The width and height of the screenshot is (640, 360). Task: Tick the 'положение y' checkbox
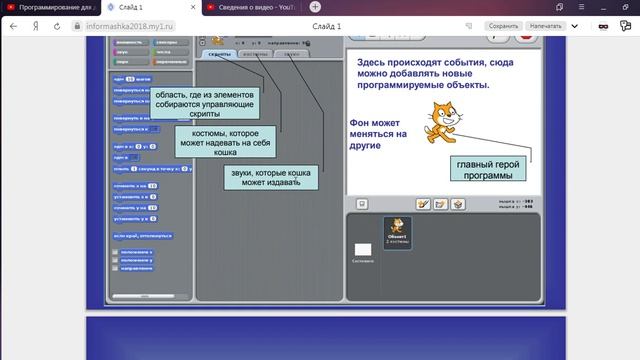click(115, 260)
